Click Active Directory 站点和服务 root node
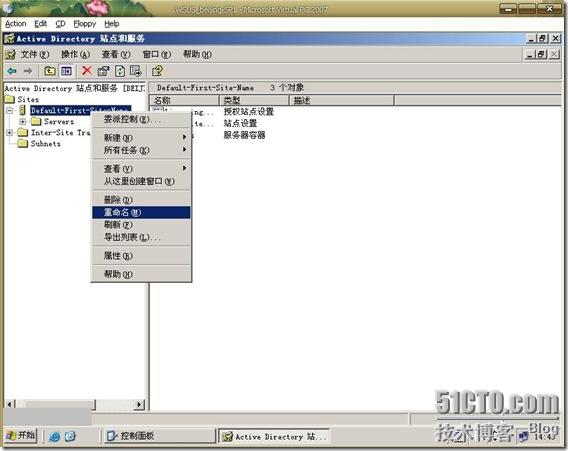 coord(75,88)
